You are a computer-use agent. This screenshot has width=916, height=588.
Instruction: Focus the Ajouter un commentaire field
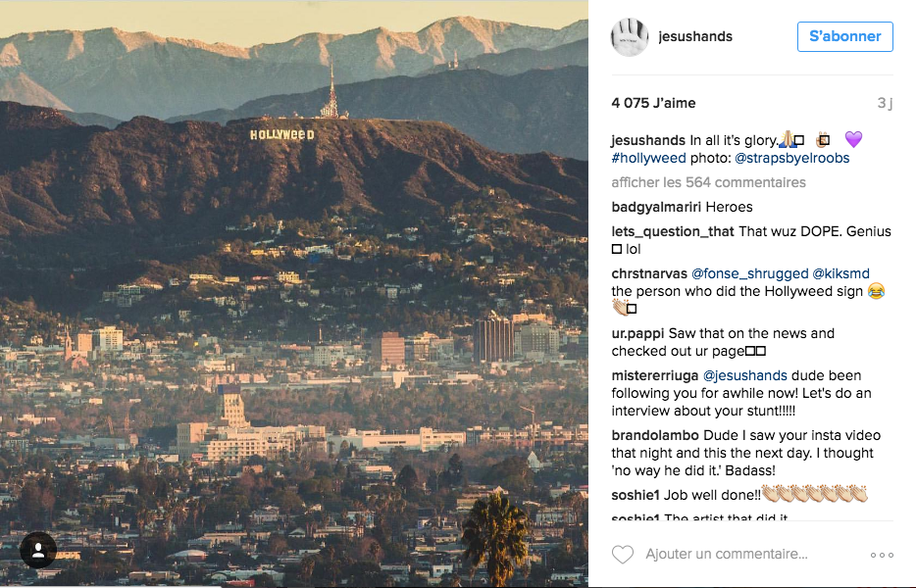[726, 554]
